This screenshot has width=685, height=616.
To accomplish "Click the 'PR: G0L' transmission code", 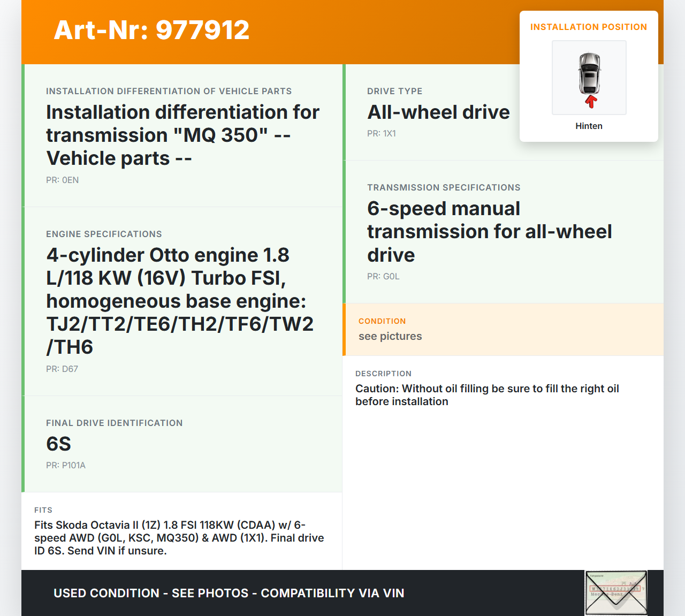I will coord(383,276).
